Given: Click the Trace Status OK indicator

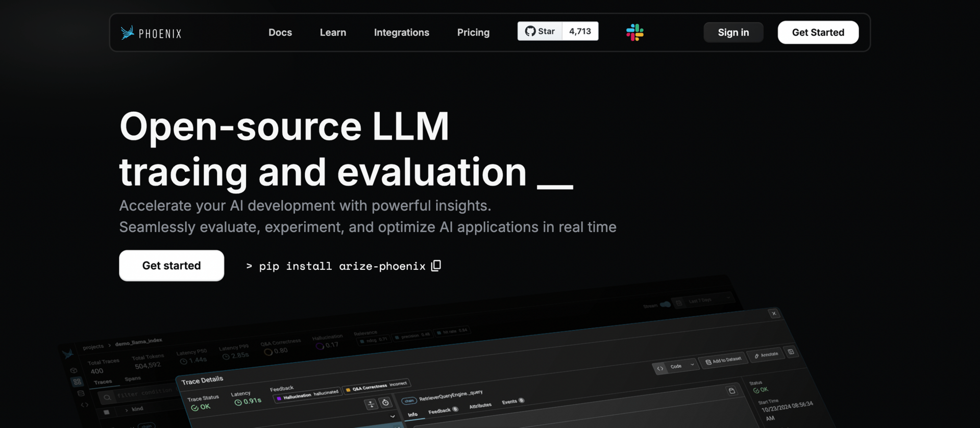Looking at the screenshot, I should point(201,407).
